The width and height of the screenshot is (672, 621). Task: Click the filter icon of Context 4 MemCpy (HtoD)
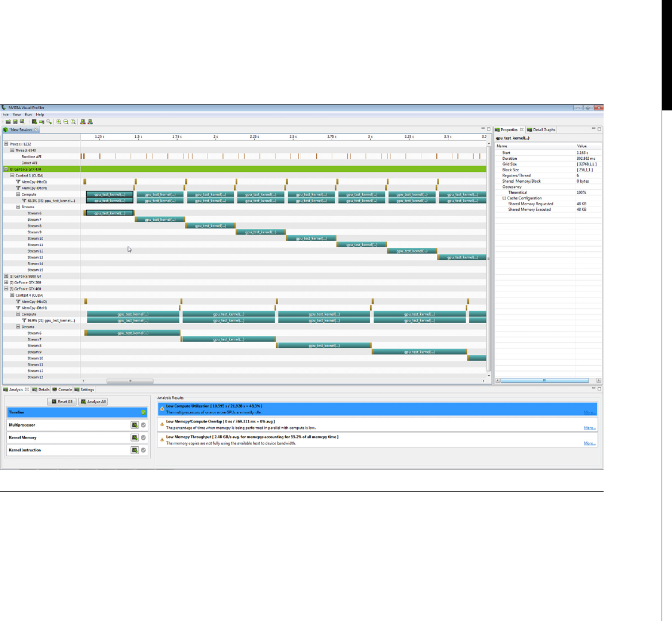[18, 302]
